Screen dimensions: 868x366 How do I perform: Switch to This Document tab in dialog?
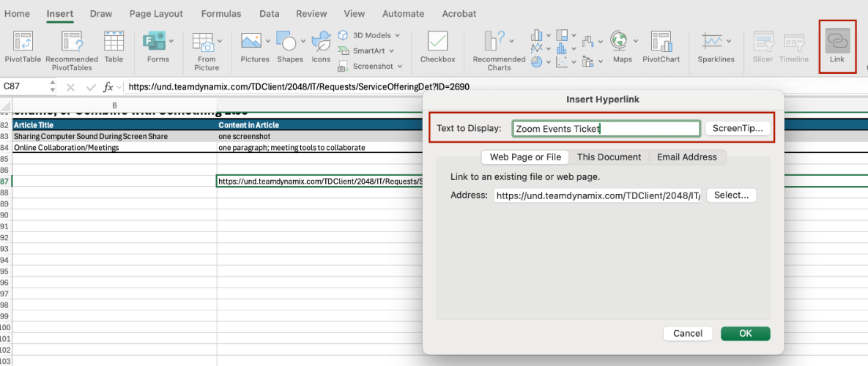tap(609, 157)
